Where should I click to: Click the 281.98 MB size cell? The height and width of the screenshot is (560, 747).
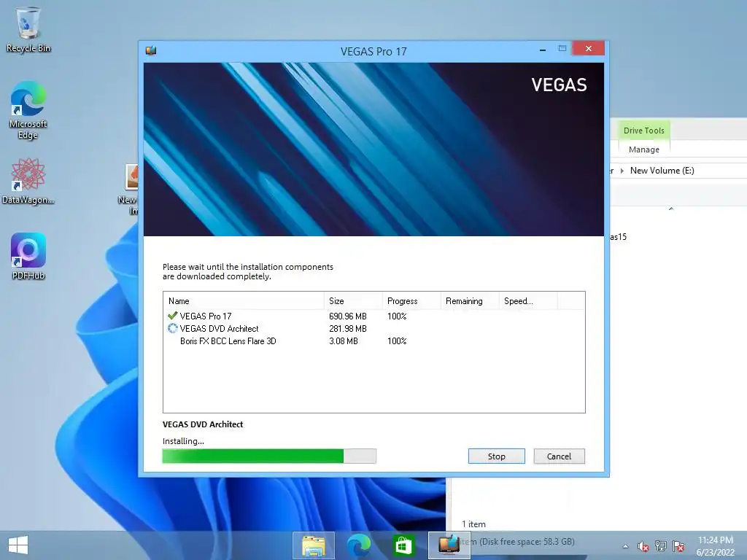click(348, 329)
